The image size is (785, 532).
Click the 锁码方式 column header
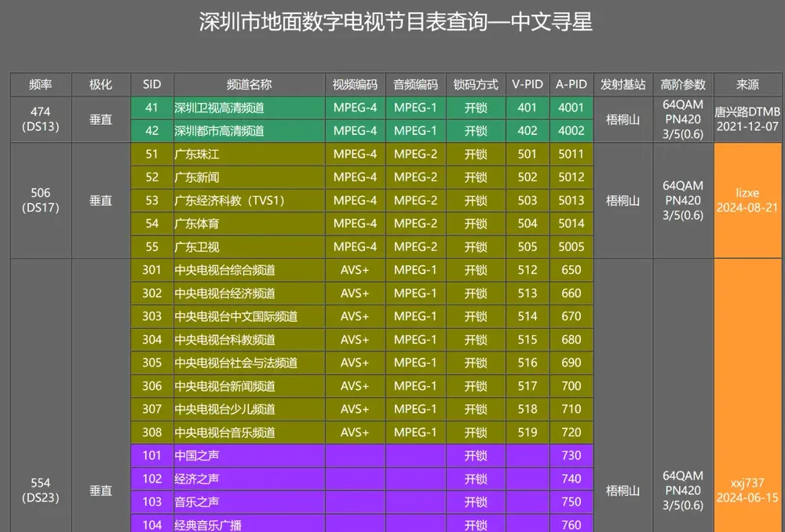click(x=476, y=85)
